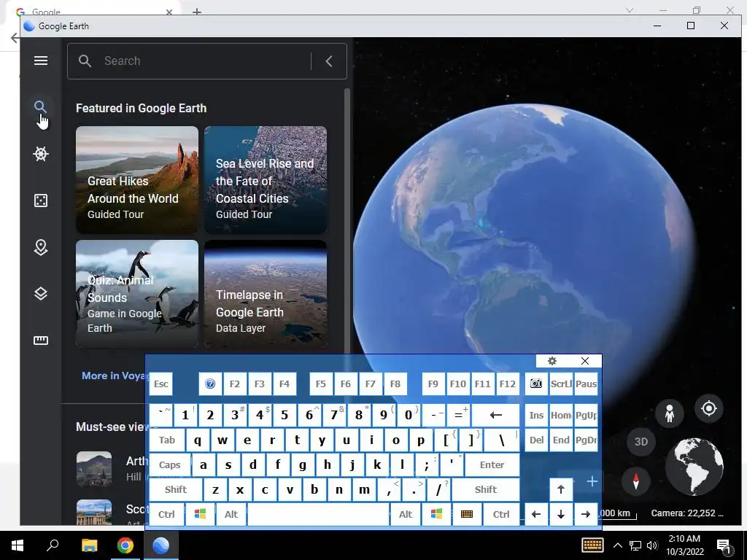Fly to your location target icon
747x560 pixels.
[709, 408]
